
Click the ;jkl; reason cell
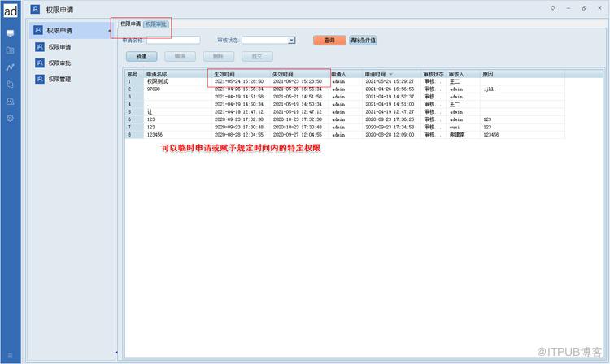point(522,89)
